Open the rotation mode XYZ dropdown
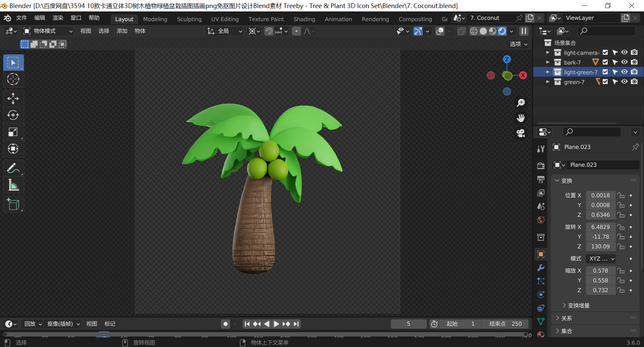Image resolution: width=644 pixels, height=347 pixels. (x=601, y=259)
